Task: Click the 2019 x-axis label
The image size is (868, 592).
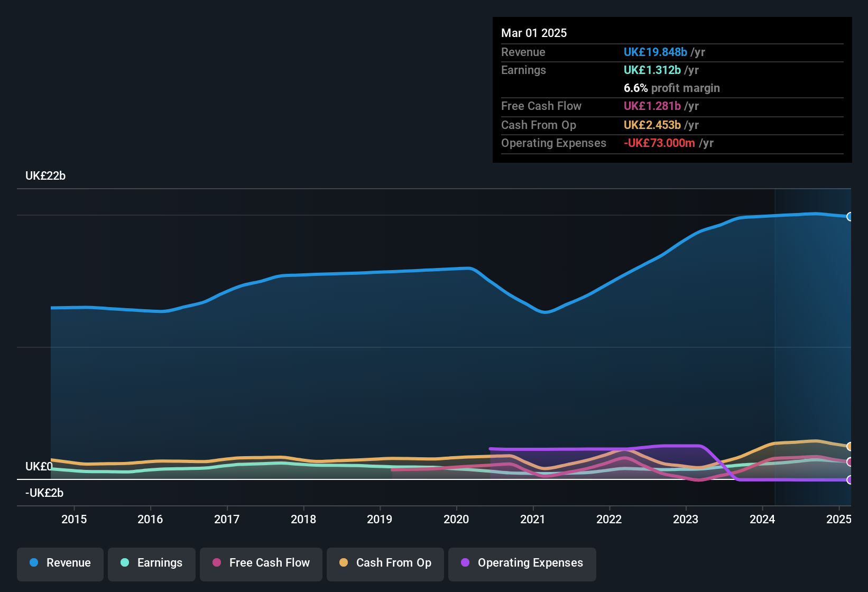Action: pyautogui.click(x=380, y=520)
